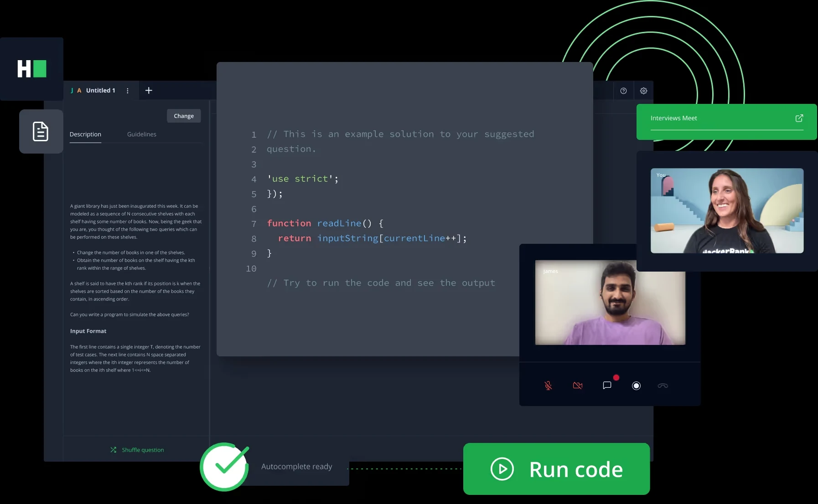Open Untitled 1 tab options menu

pos(128,91)
